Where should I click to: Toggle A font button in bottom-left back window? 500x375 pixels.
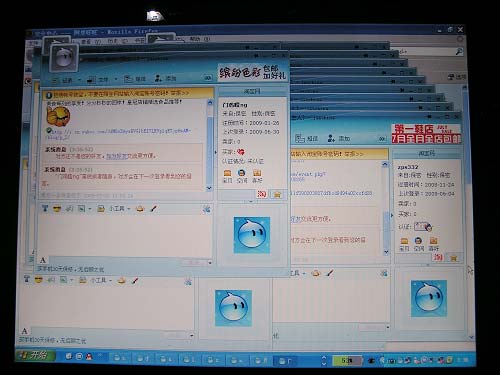(x=24, y=331)
